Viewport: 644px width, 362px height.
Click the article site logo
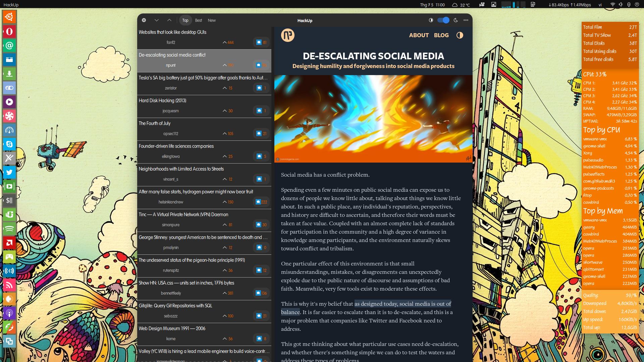pyautogui.click(x=288, y=35)
